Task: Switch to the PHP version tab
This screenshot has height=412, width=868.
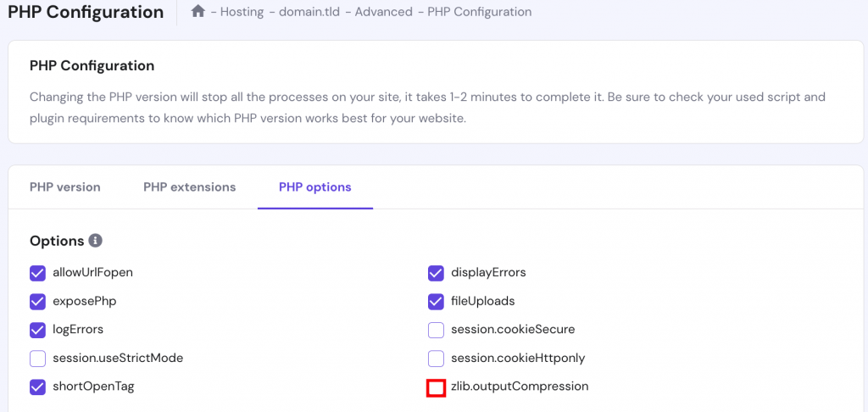Action: [x=64, y=187]
